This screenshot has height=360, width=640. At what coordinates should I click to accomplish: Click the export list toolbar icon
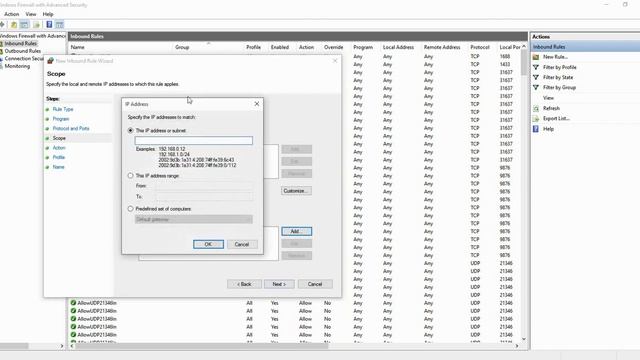point(37,25)
